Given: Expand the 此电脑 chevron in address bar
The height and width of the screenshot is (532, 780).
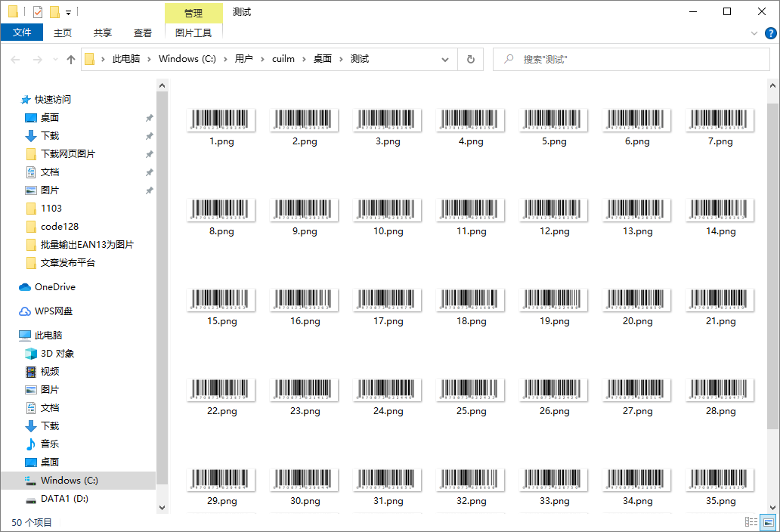Looking at the screenshot, I should 149,59.
